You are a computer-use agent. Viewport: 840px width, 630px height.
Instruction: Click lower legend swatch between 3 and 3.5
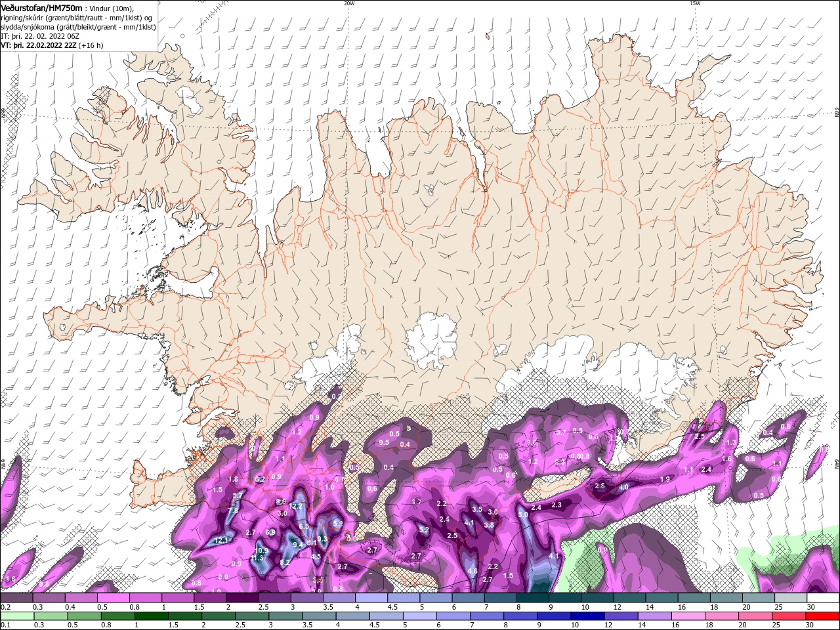286,616
